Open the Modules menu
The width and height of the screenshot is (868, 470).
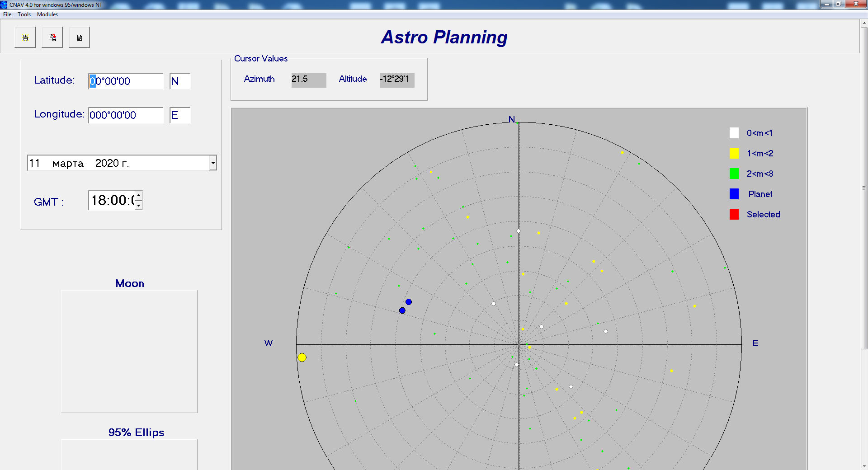click(x=47, y=14)
